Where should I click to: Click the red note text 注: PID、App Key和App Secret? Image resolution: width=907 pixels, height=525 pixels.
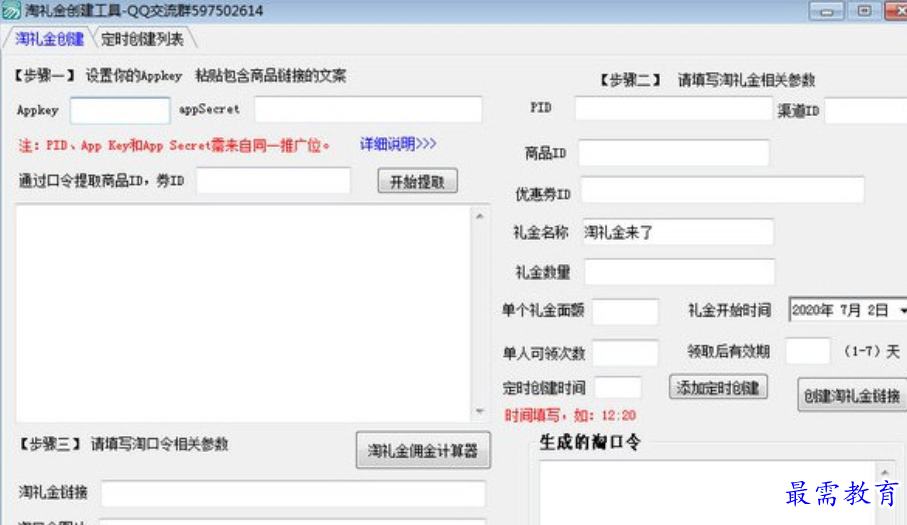(x=174, y=145)
